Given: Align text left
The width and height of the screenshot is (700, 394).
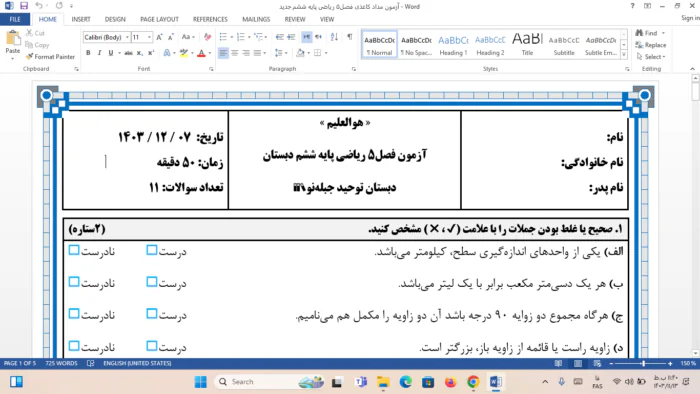Looking at the screenshot, I should 223,53.
